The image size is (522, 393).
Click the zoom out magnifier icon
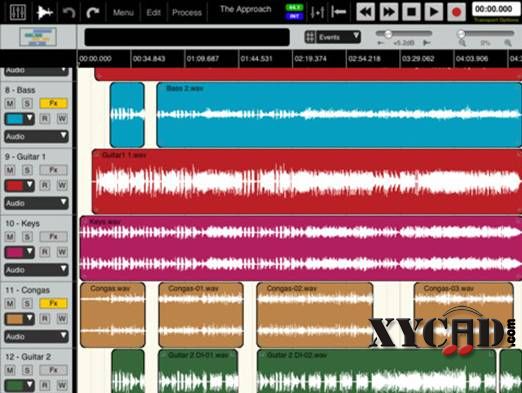pos(462,43)
